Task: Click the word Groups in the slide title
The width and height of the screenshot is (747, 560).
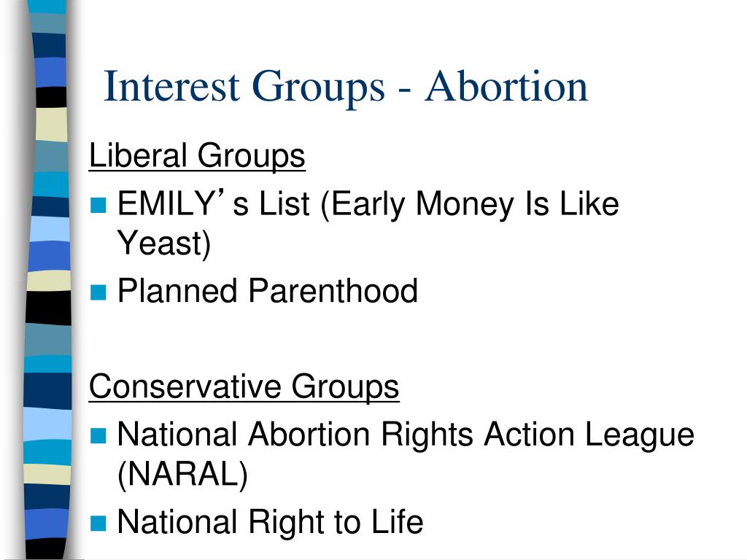Action: [318, 87]
